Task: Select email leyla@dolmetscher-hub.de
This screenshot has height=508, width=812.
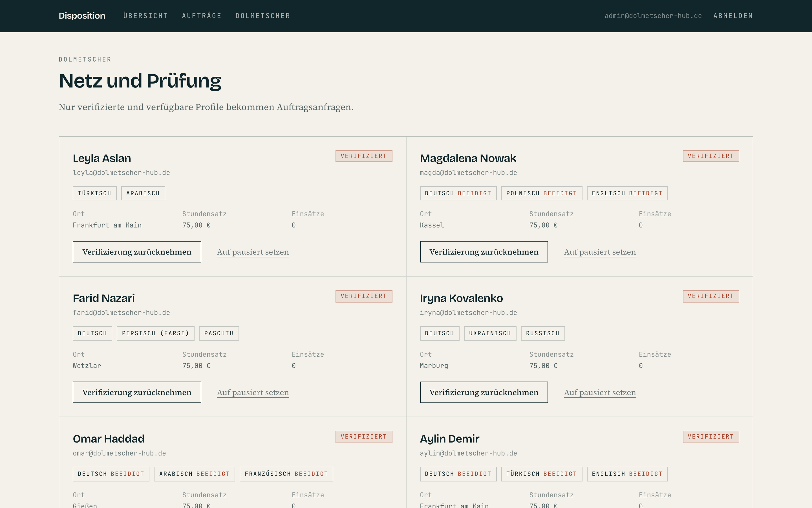Action: click(122, 173)
